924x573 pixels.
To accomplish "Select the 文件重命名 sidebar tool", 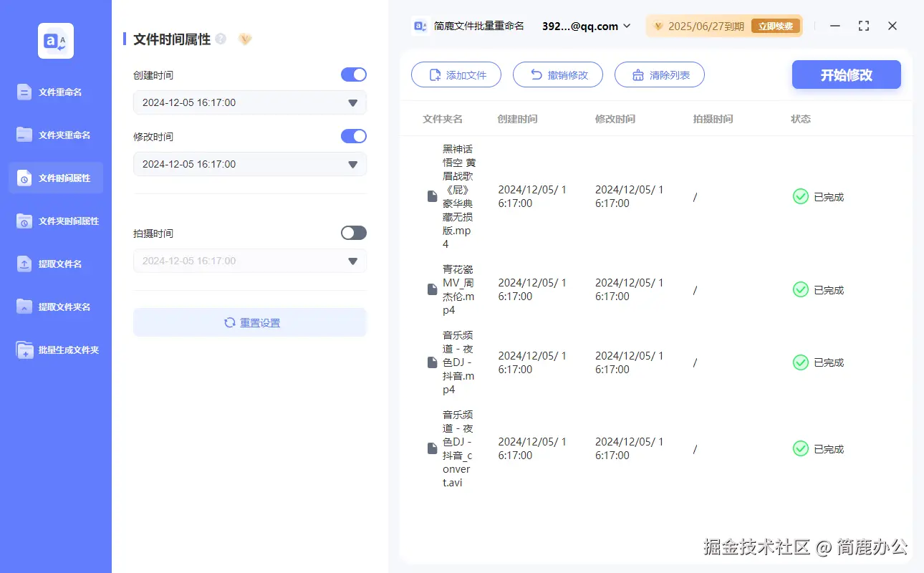I will 55,92.
